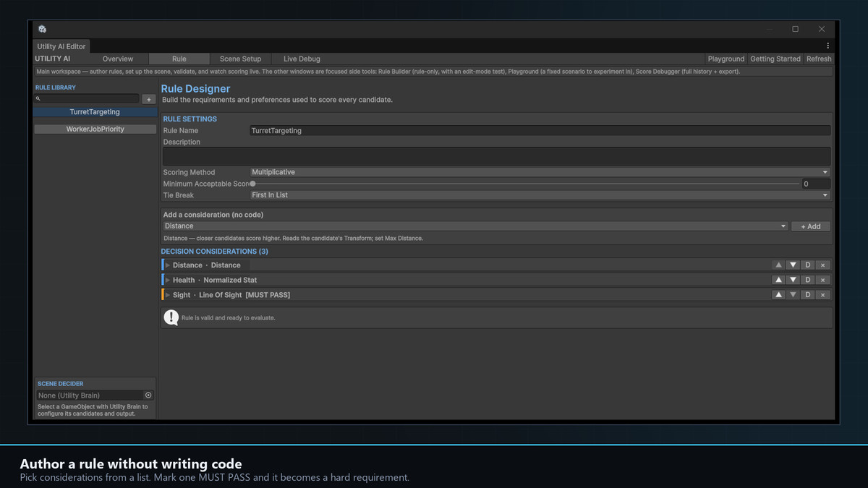Expand the Health Normalized Stat foldout
The height and width of the screenshot is (488, 868).
pos(168,280)
